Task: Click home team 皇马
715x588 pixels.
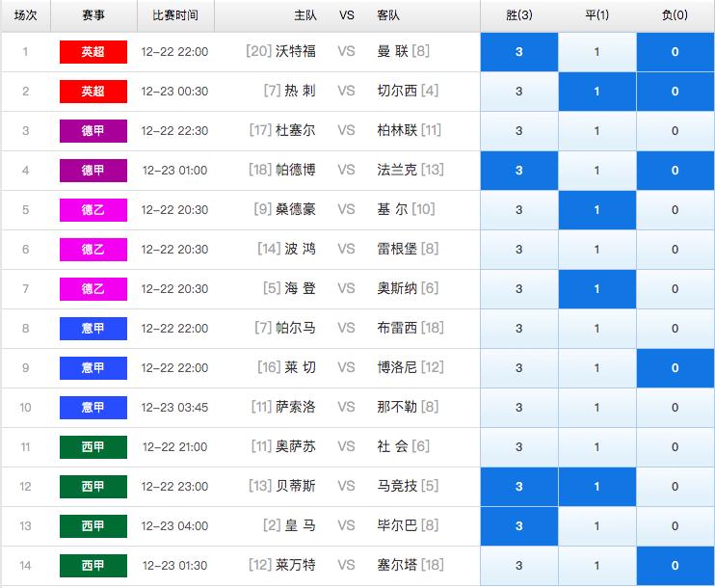Action: click(x=300, y=525)
